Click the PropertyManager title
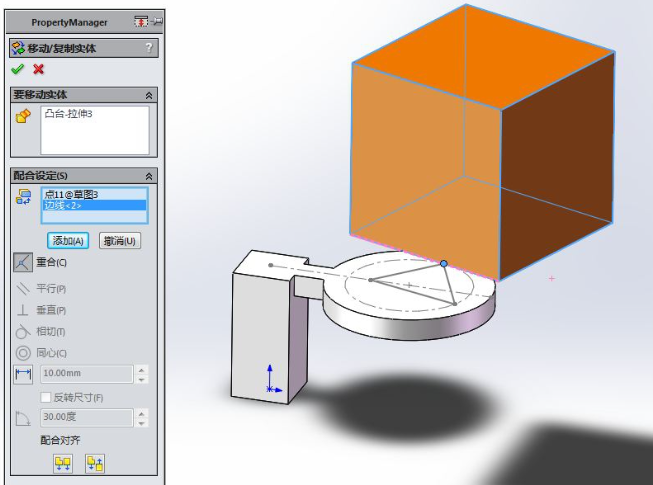The width and height of the screenshot is (653, 485). click(x=69, y=22)
